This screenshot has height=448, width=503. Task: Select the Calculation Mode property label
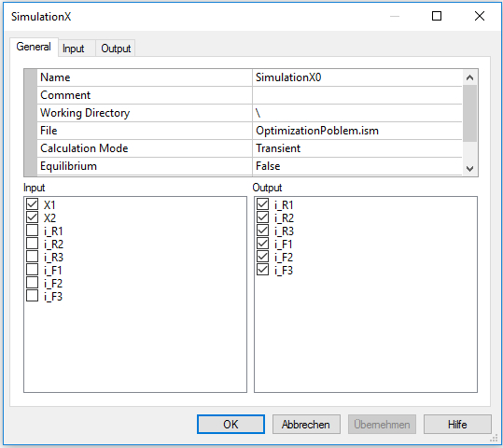click(x=145, y=148)
